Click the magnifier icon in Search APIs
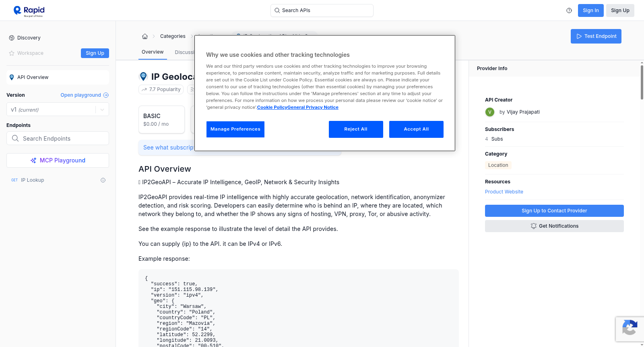Image resolution: width=644 pixels, height=347 pixels. tap(277, 10)
